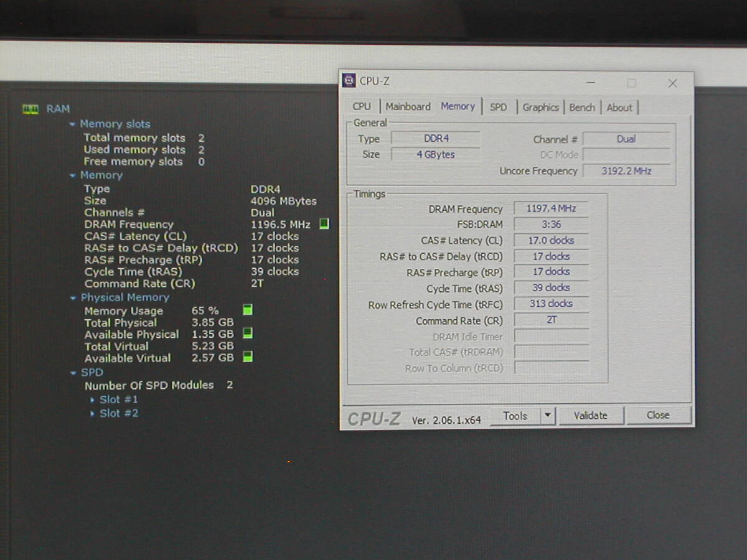This screenshot has height=560, width=747.
Task: Click the RAM heading in Speccy
Action: [x=58, y=109]
